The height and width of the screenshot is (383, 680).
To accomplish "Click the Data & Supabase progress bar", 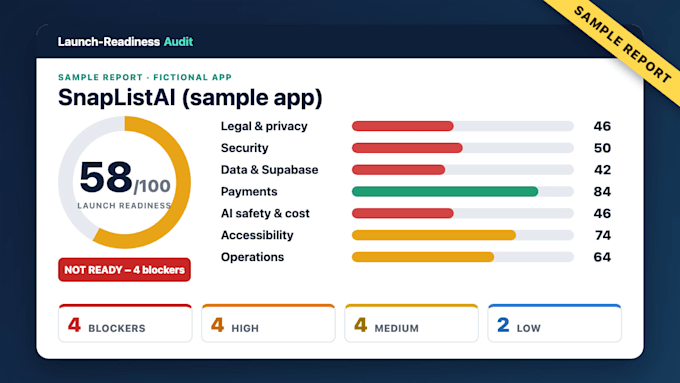I will [463, 170].
